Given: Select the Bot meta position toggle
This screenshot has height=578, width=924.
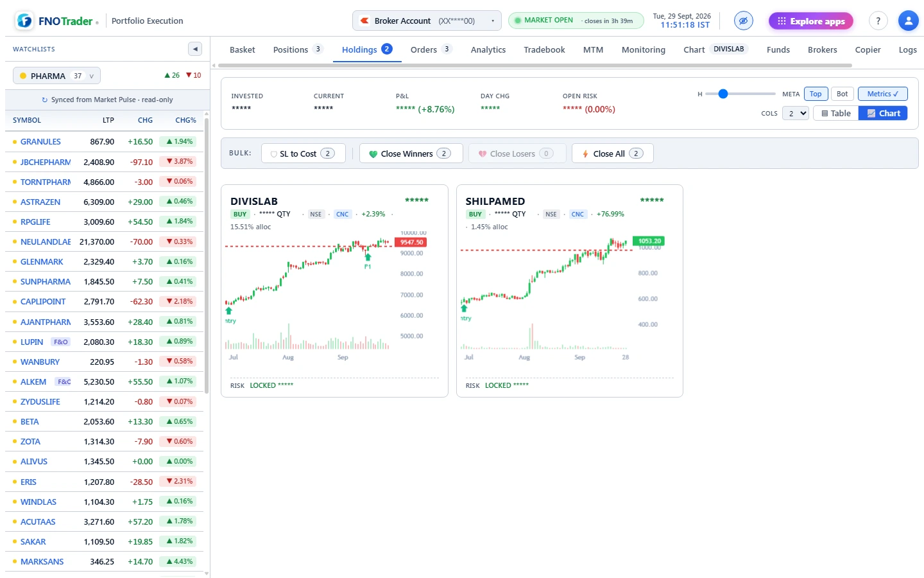Looking at the screenshot, I should coord(842,94).
